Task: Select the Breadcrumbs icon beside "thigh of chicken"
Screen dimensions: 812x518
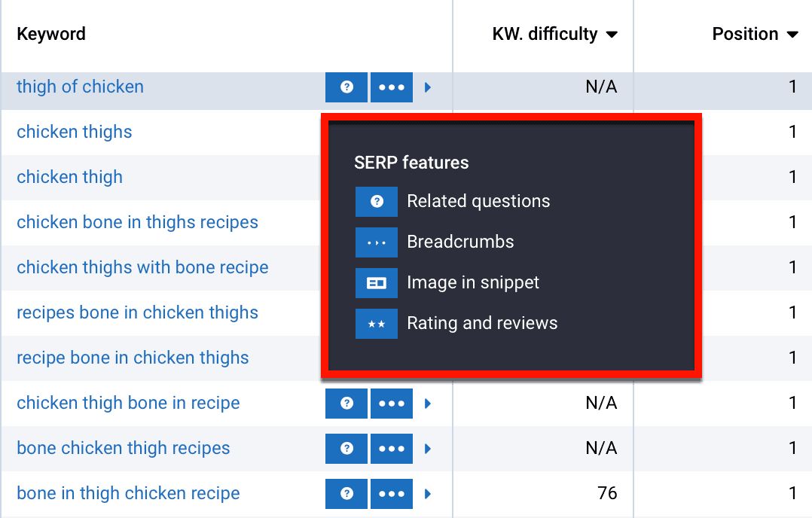Action: click(x=391, y=87)
